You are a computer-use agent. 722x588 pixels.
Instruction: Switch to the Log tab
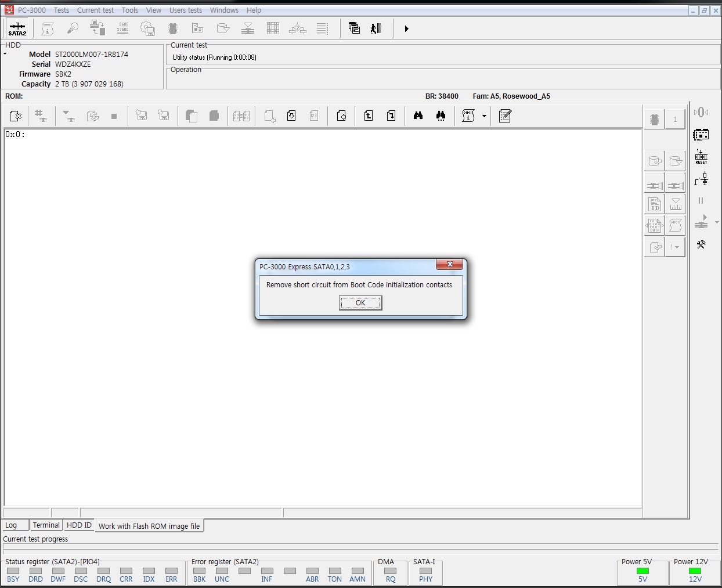pos(15,525)
